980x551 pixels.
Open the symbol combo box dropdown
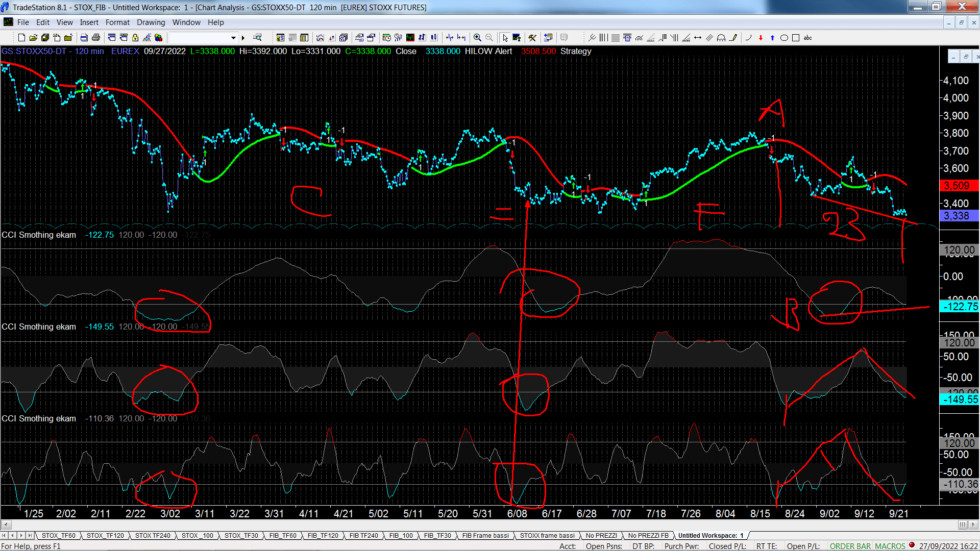233,38
